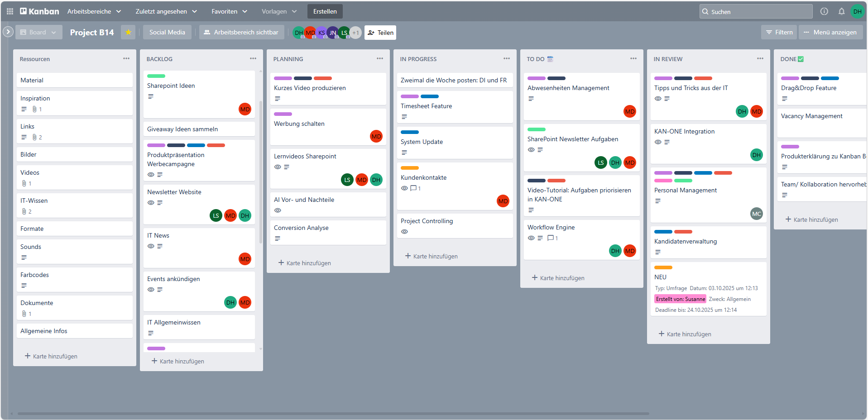Toggle the watch eye on AI Vor- und Nachteile
868x420 pixels.
coord(278,210)
